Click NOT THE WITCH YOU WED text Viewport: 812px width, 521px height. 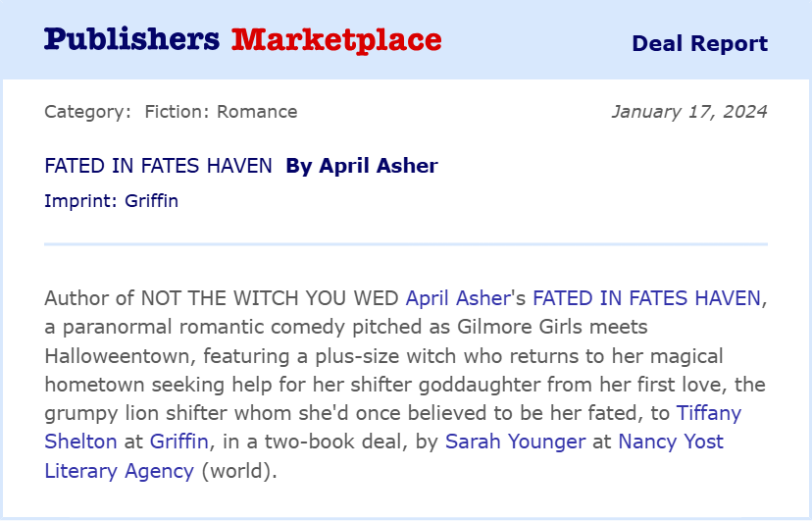270,298
